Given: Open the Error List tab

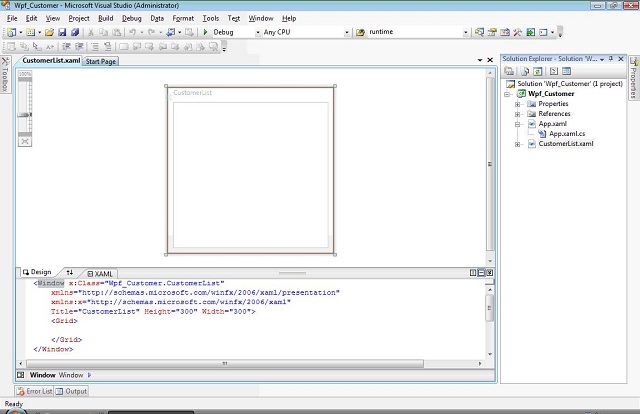Looking at the screenshot, I should [35, 391].
